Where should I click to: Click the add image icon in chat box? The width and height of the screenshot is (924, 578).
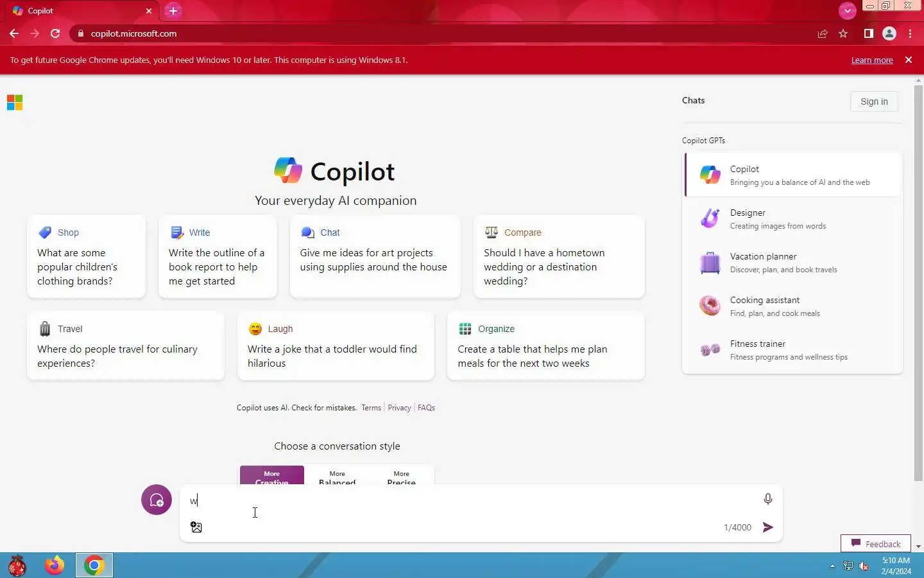coord(196,527)
